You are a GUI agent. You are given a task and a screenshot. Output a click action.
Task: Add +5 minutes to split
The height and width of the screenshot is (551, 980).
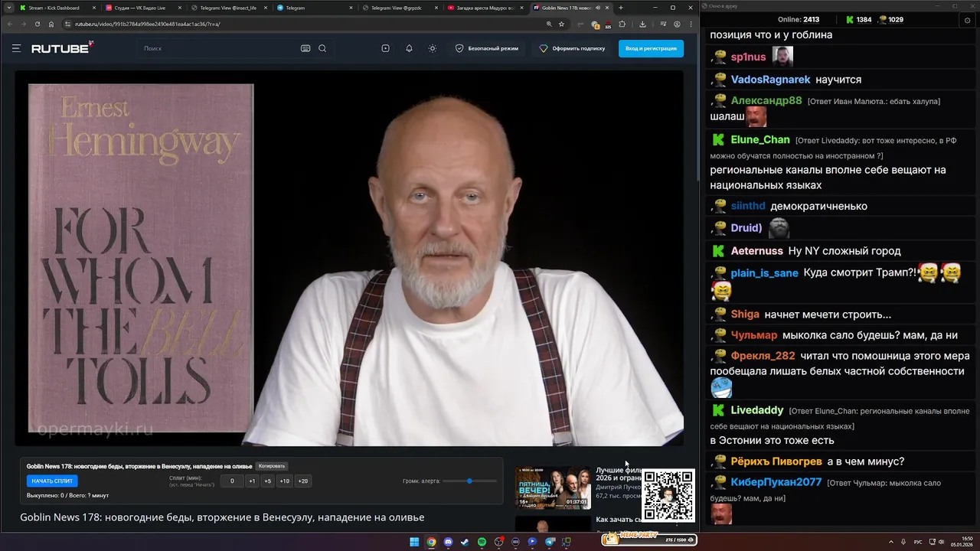tap(267, 481)
